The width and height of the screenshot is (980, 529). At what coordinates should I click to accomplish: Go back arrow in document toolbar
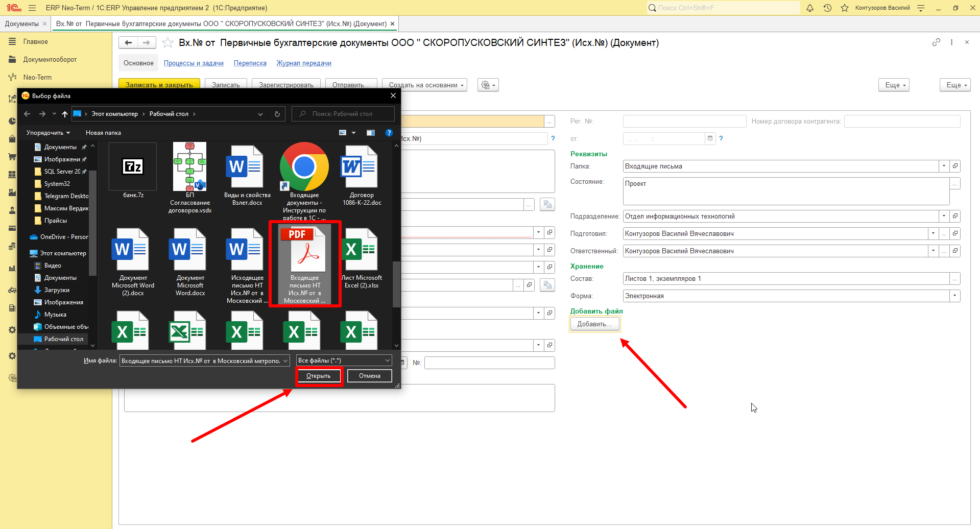[x=128, y=43]
